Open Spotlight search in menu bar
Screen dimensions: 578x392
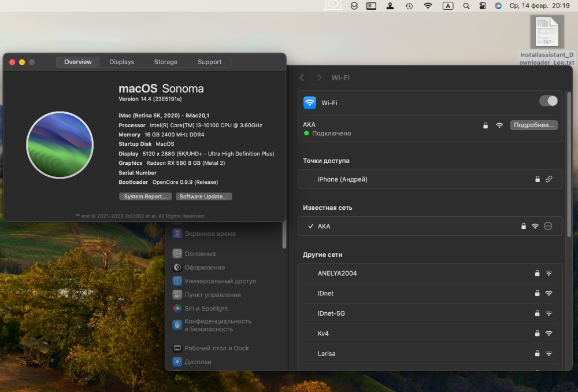pos(466,6)
